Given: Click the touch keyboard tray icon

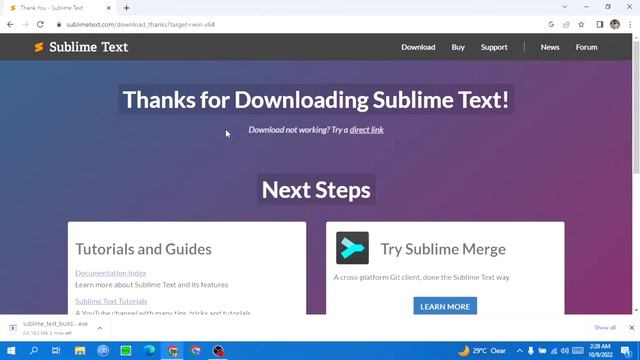Looking at the screenshot, I should coord(578,351).
